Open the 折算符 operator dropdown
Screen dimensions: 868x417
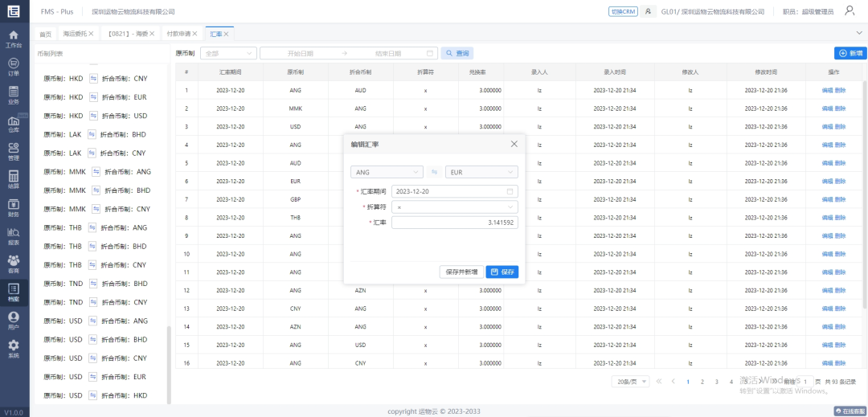tap(454, 206)
